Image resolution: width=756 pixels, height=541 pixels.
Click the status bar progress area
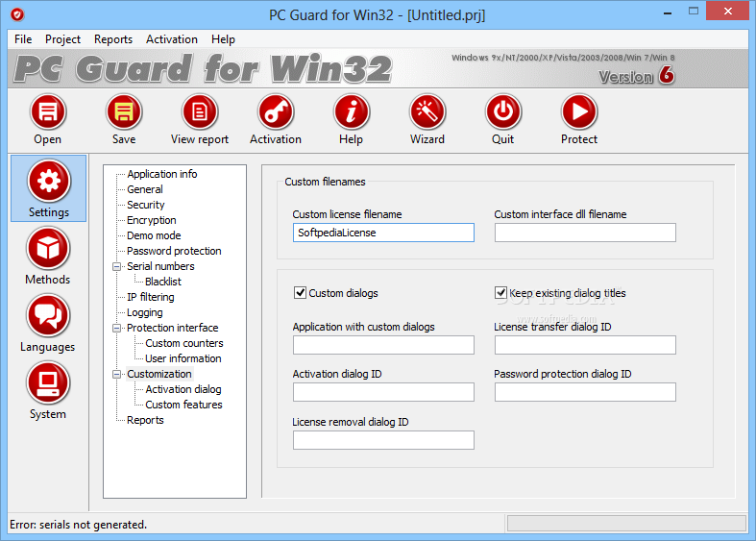626,524
